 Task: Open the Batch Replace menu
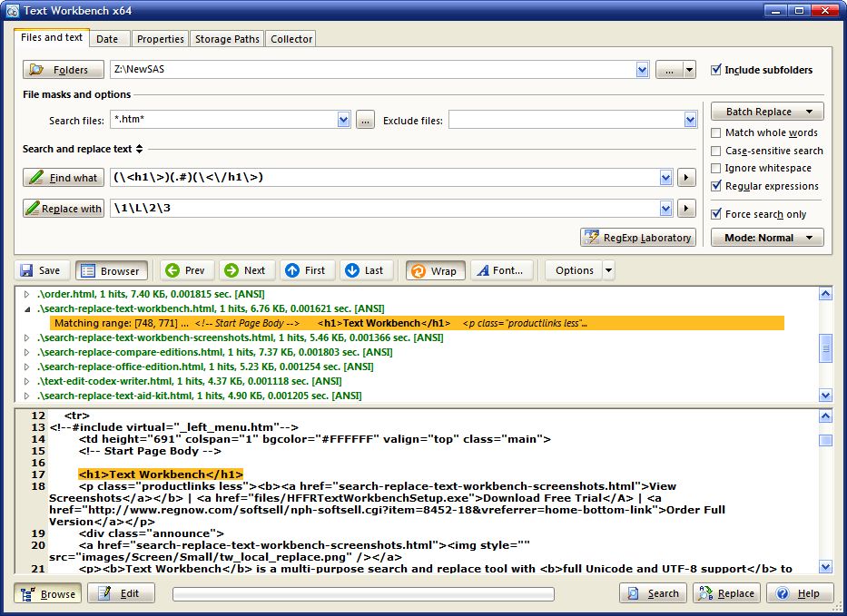click(x=766, y=111)
